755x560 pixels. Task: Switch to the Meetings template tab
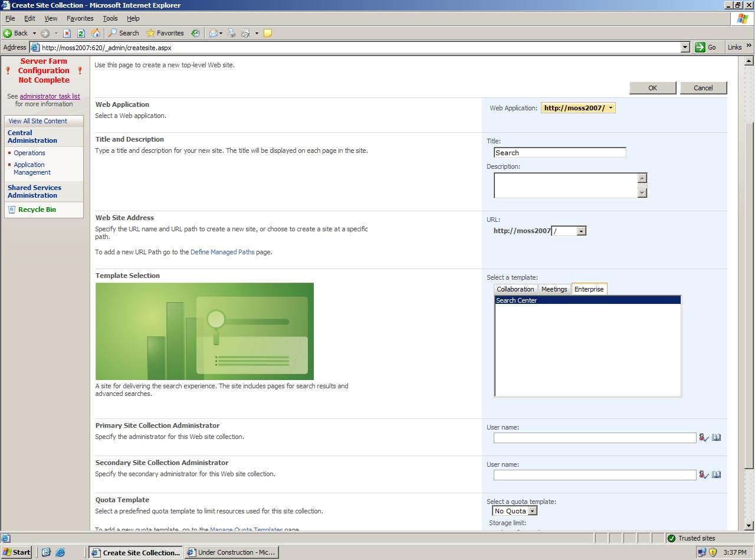coord(554,289)
